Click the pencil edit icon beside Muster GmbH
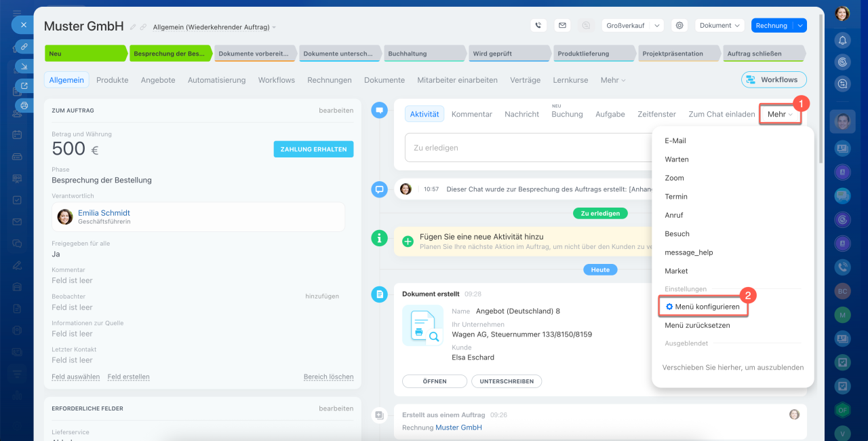 click(133, 27)
